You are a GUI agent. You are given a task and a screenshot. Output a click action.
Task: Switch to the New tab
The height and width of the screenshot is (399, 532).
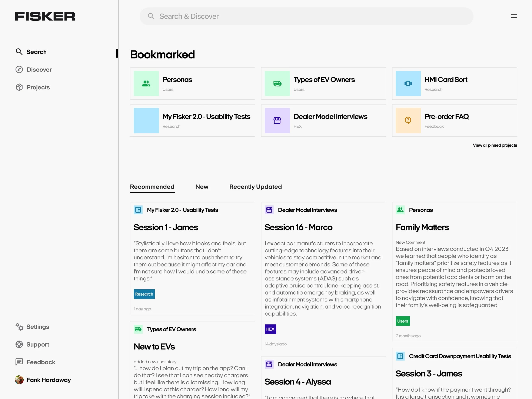coord(202,187)
